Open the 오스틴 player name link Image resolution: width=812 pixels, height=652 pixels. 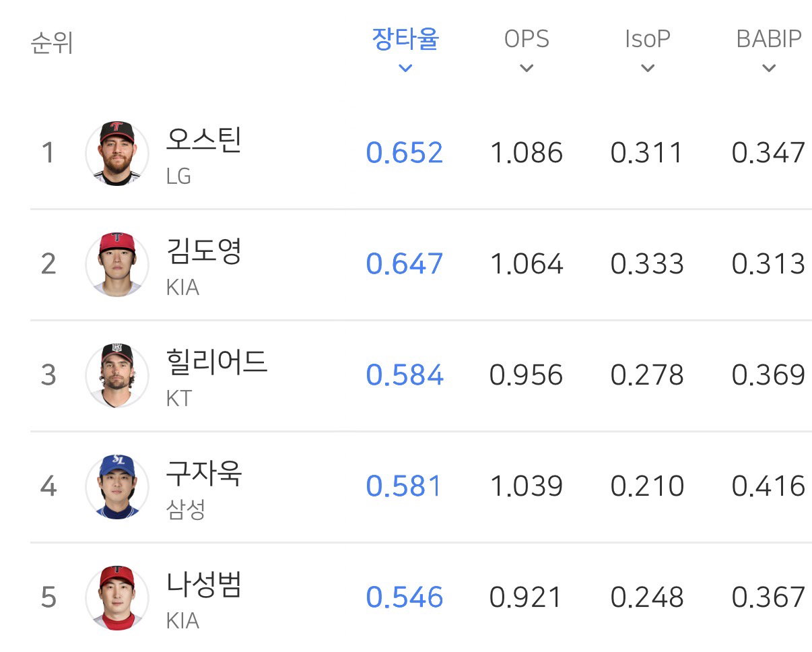[x=203, y=141]
